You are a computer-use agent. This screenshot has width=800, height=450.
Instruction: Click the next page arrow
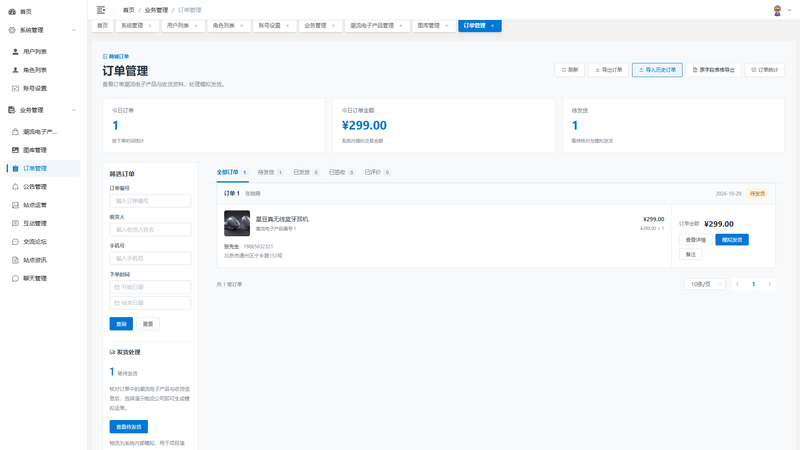[769, 284]
